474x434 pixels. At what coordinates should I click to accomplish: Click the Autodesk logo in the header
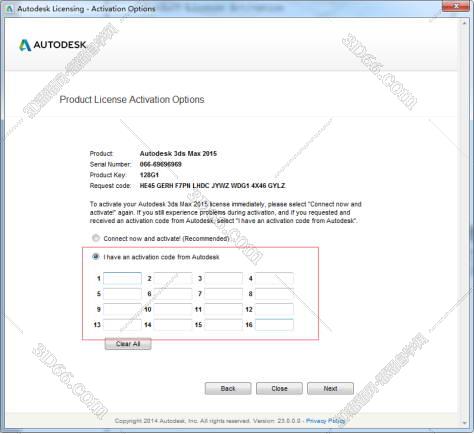point(53,45)
